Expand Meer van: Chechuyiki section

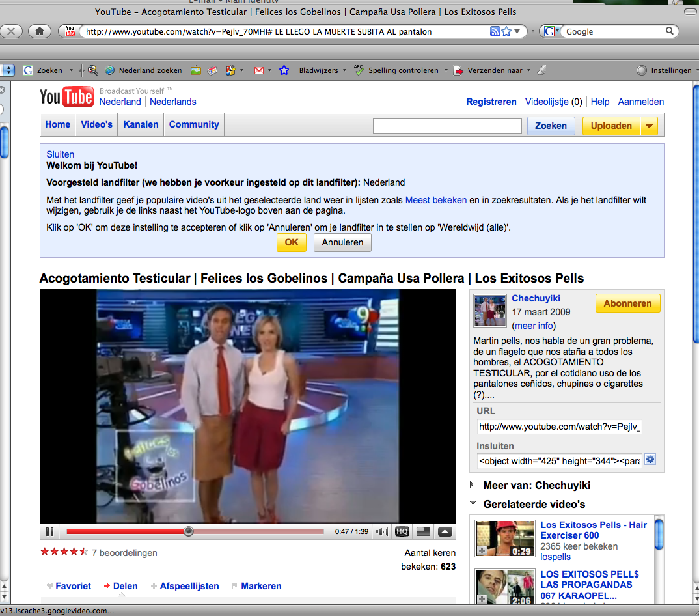(x=530, y=485)
